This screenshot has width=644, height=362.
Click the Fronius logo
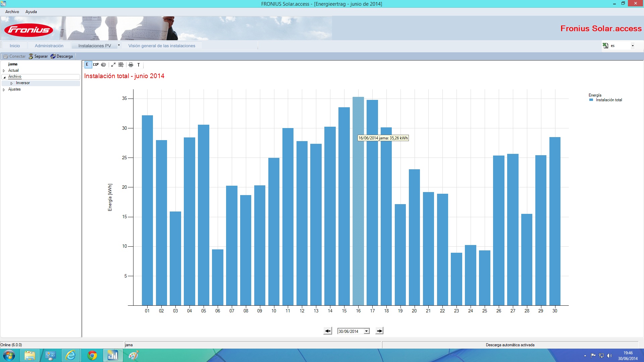pyautogui.click(x=29, y=30)
